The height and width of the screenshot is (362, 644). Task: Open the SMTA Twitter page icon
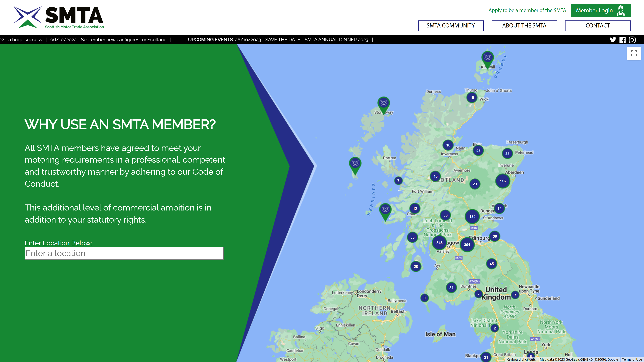click(x=613, y=40)
